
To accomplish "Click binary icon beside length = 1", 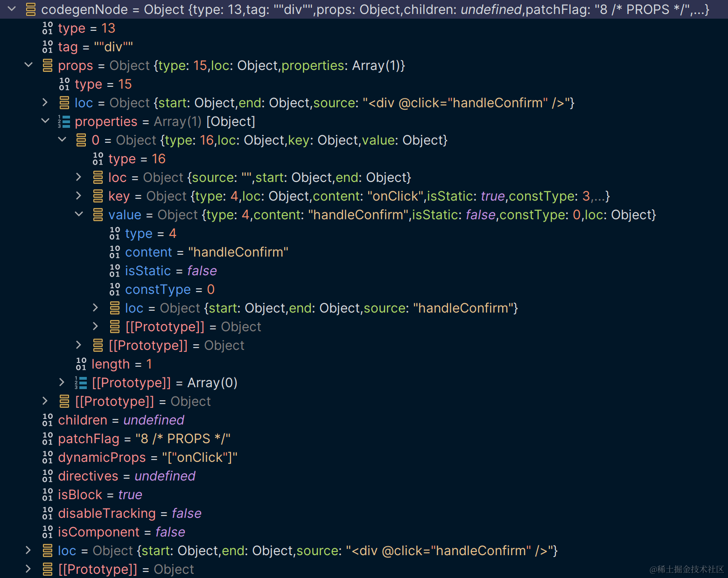I will (81, 364).
